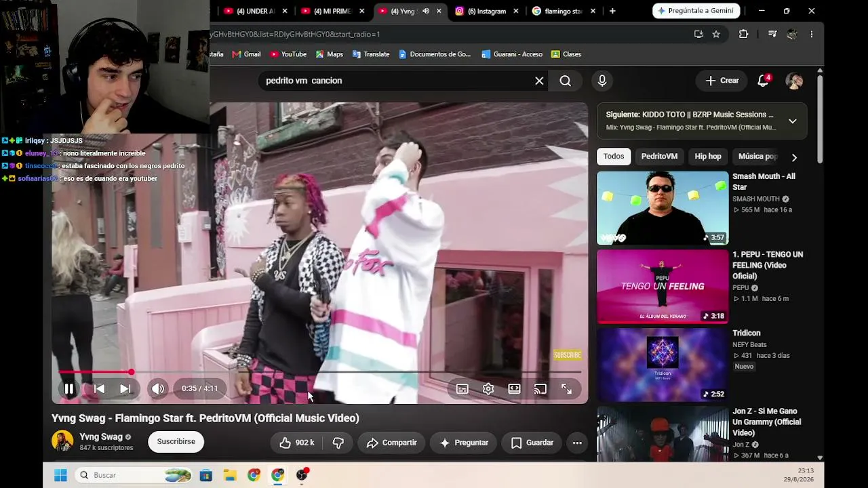Open the Gmail bookmark
The image size is (868, 488).
[x=246, y=54]
